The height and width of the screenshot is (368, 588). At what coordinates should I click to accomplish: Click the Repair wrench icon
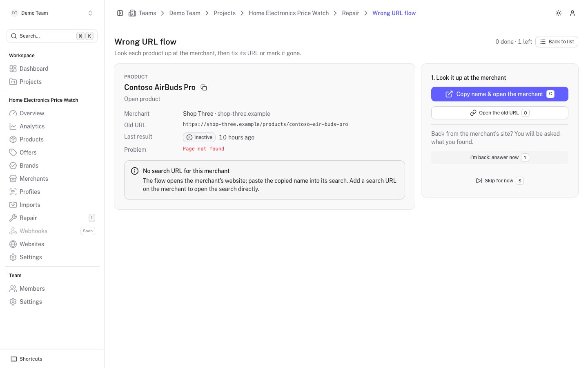[x=13, y=218]
